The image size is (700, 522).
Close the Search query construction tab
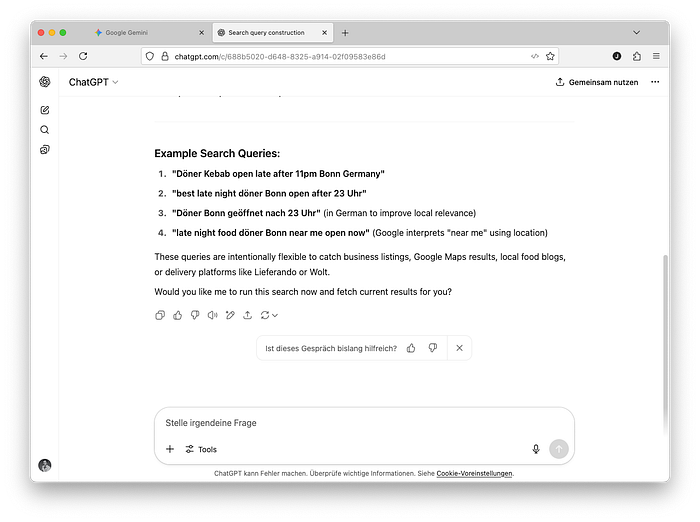coord(325,33)
